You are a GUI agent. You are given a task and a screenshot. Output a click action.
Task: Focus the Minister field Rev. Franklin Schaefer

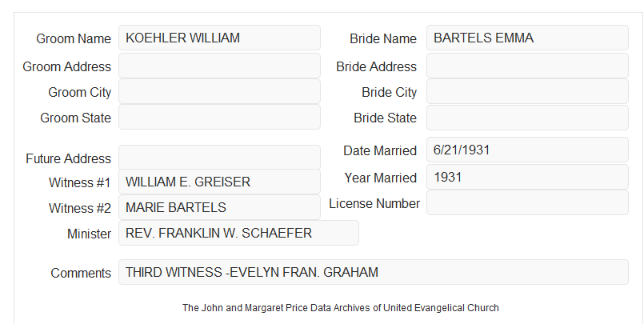click(x=238, y=233)
